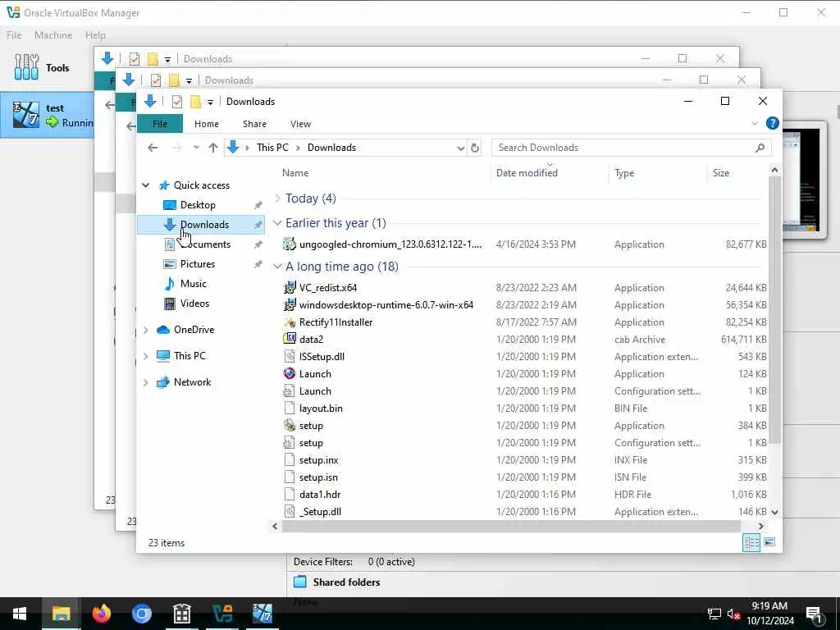The width and height of the screenshot is (840, 630).
Task: Open the Machine menu in VirtualBox Manager
Action: (x=53, y=34)
